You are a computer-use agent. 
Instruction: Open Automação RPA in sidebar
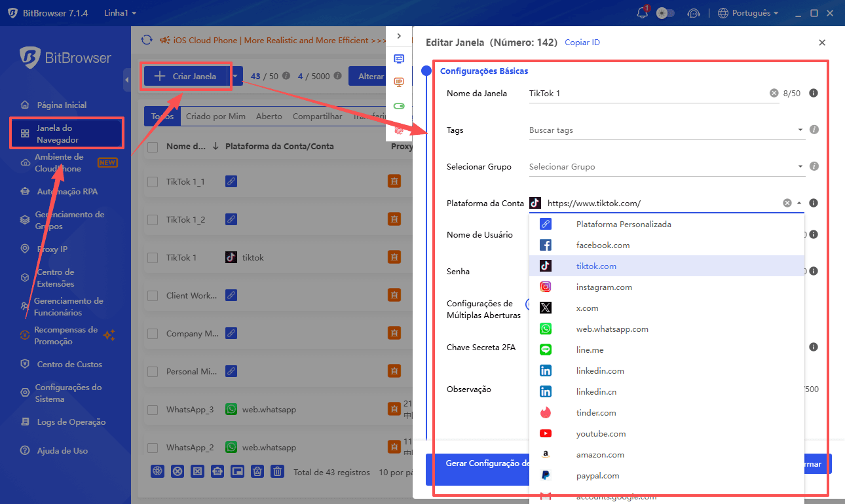[67, 191]
